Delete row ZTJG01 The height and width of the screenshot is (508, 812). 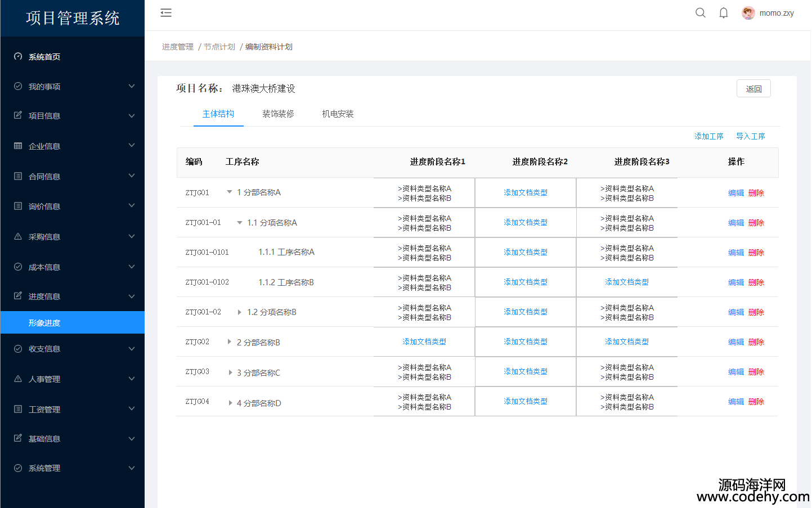[x=756, y=193]
